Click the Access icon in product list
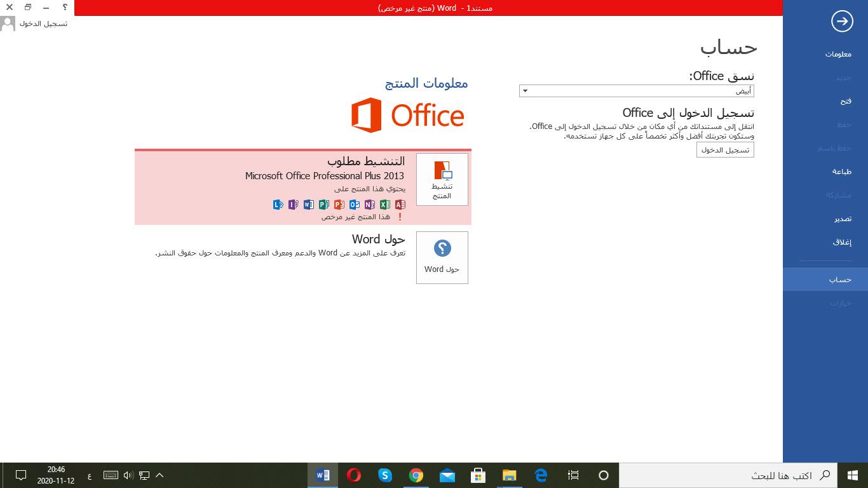 [x=400, y=205]
